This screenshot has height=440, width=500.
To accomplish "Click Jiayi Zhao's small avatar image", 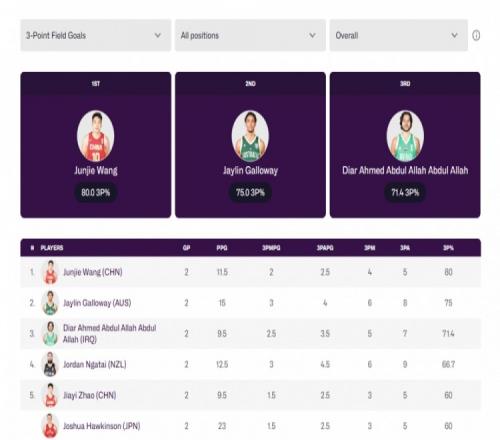I will 50,395.
